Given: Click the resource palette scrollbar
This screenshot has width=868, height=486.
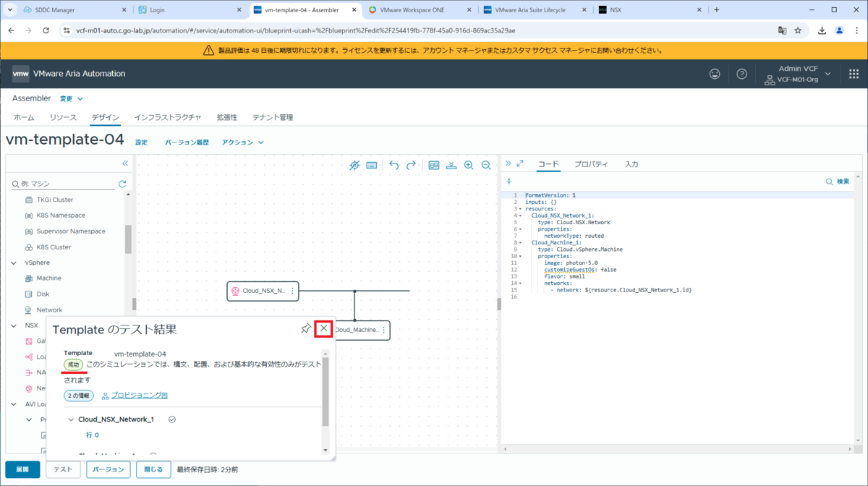Looking at the screenshot, I should tap(128, 239).
